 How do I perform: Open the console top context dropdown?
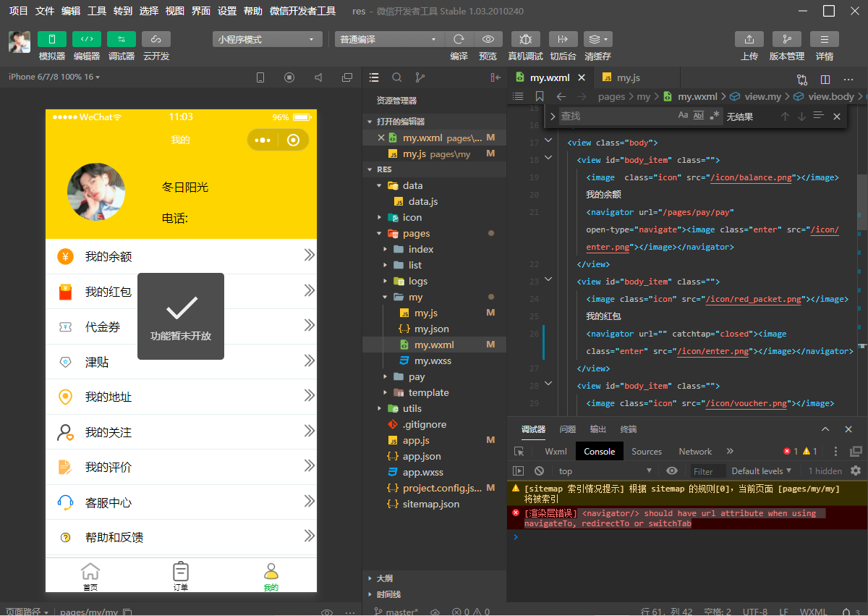pyautogui.click(x=605, y=471)
